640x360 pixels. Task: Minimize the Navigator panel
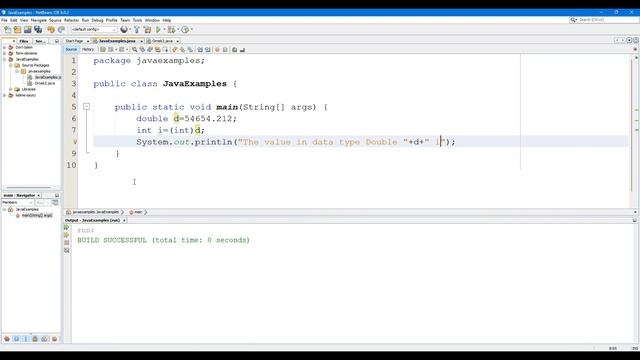click(57, 196)
